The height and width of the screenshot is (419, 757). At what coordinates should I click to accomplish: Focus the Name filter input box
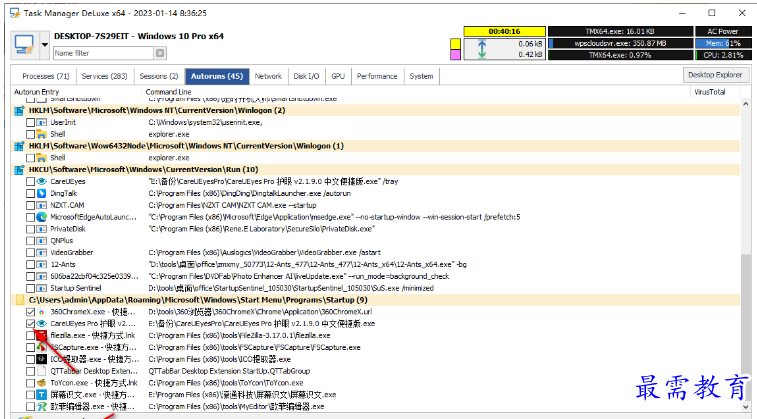(103, 53)
